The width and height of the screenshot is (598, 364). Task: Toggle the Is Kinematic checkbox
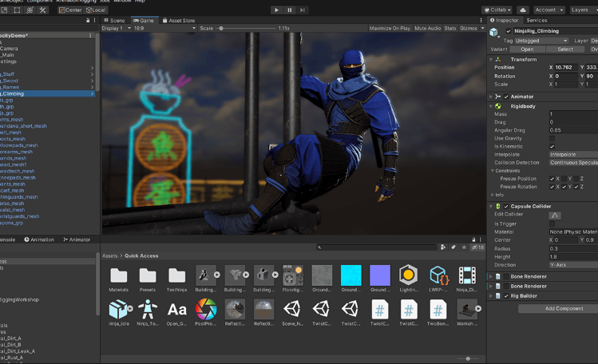click(x=552, y=146)
